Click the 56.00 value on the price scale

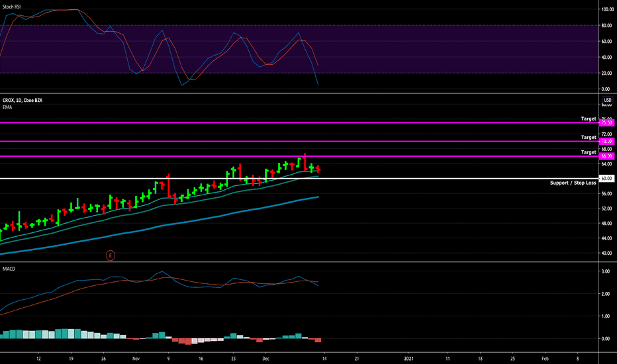[606, 194]
